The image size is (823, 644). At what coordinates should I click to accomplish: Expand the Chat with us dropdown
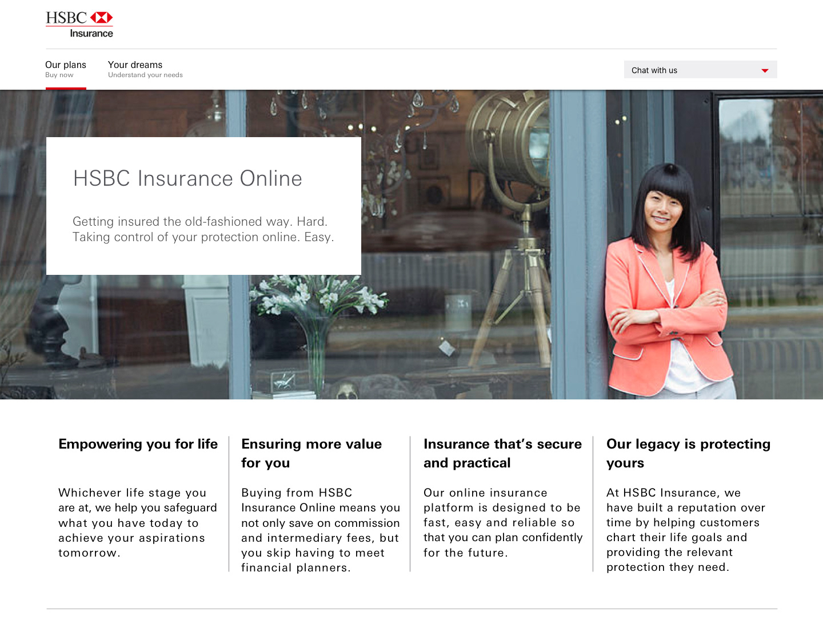point(700,70)
